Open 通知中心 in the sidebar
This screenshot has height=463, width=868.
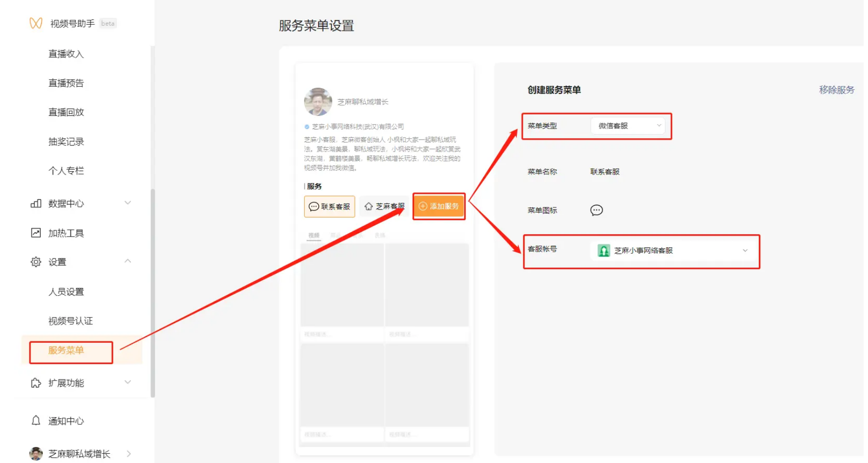click(x=66, y=421)
